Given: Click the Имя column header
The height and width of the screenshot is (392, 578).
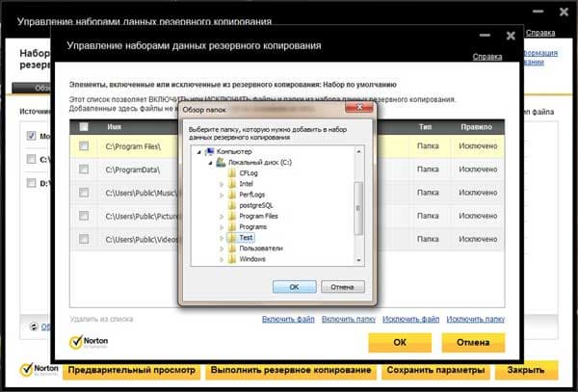Looking at the screenshot, I should tap(115, 127).
